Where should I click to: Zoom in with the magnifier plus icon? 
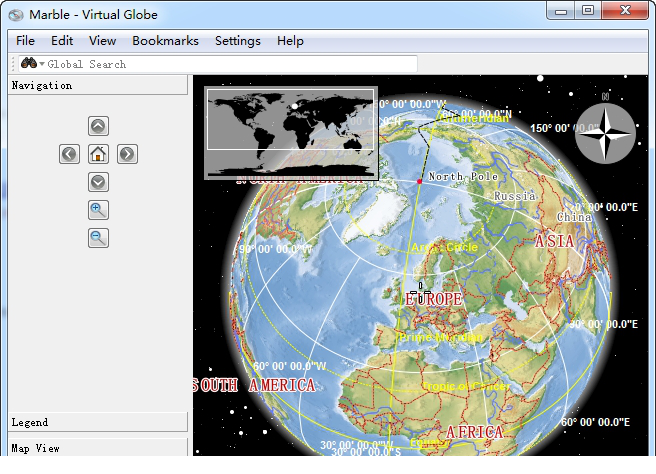(98, 210)
